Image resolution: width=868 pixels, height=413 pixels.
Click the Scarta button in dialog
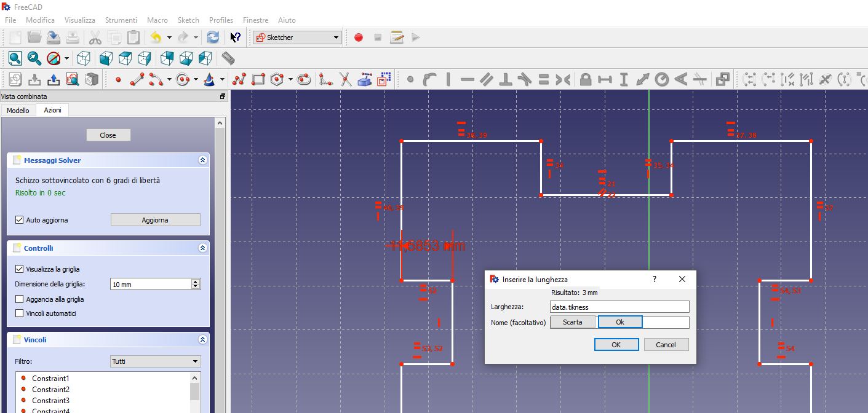573,322
